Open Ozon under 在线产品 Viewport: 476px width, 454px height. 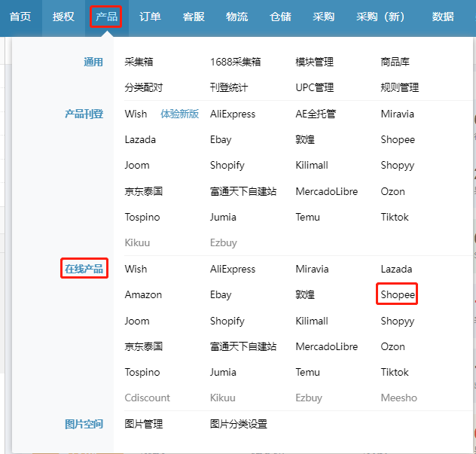[x=393, y=346]
